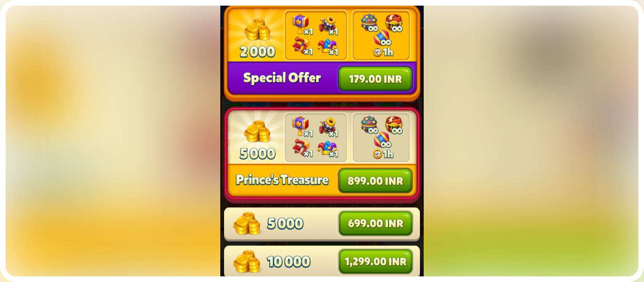Tap the 2000 coin stack in Special Offer
The height and width of the screenshot is (282, 644).
pos(257,29)
